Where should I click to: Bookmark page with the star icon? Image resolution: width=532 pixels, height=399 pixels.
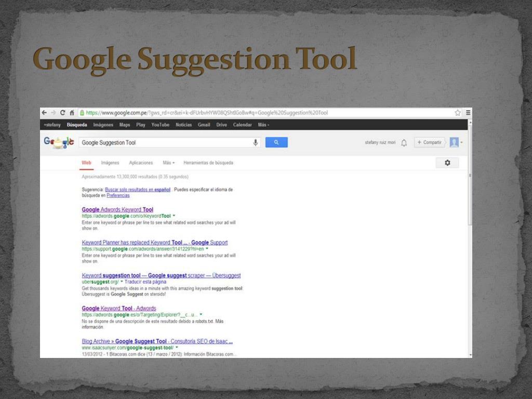point(458,113)
